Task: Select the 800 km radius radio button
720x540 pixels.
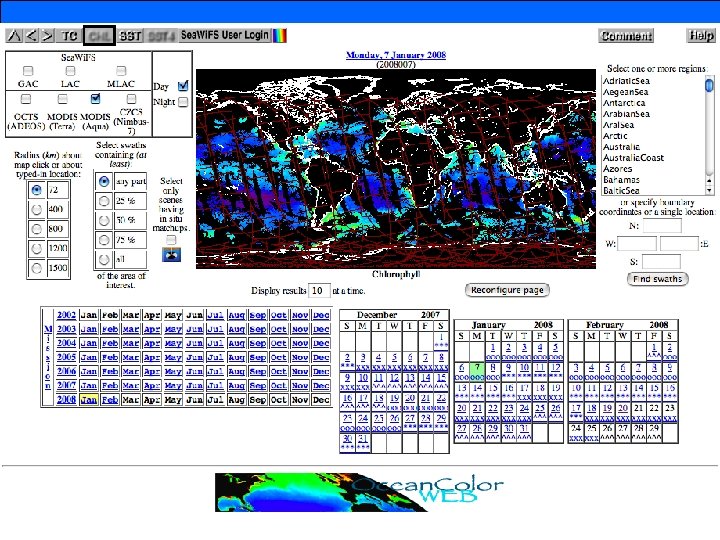Action: 36,229
